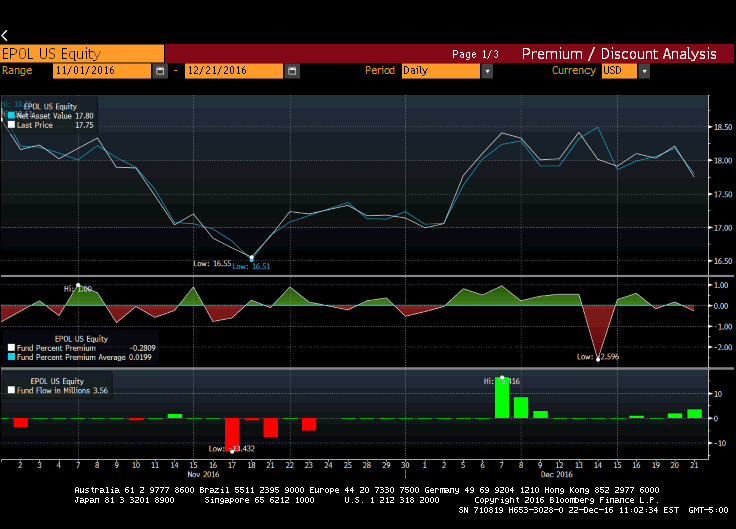Click the Premium / Discount Analysis title
736x529 pixels.
619,54
